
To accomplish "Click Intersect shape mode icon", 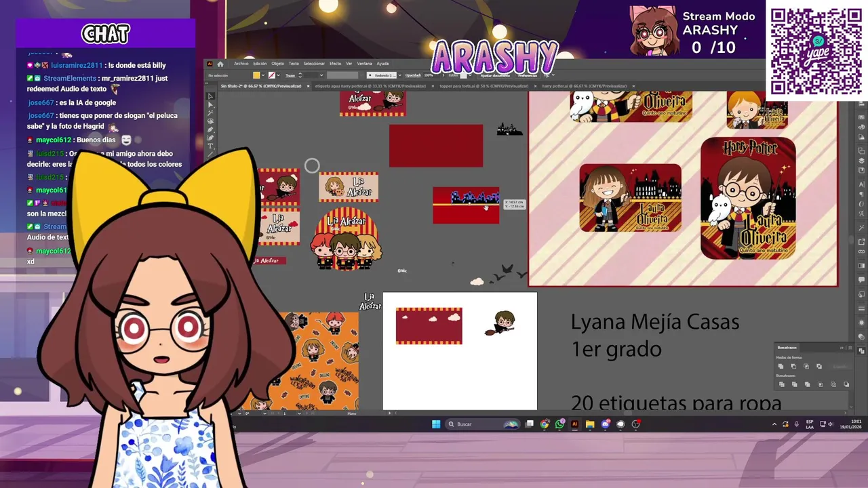I will click(x=806, y=366).
